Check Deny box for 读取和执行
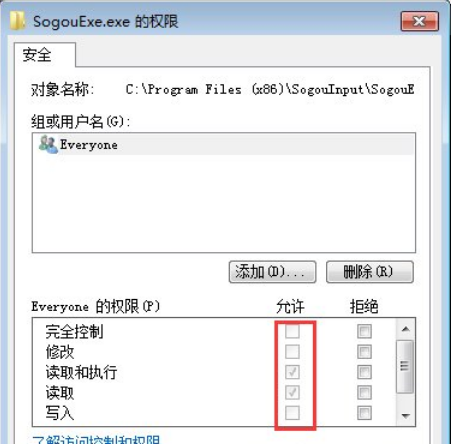This screenshot has height=444, width=451. (x=364, y=372)
